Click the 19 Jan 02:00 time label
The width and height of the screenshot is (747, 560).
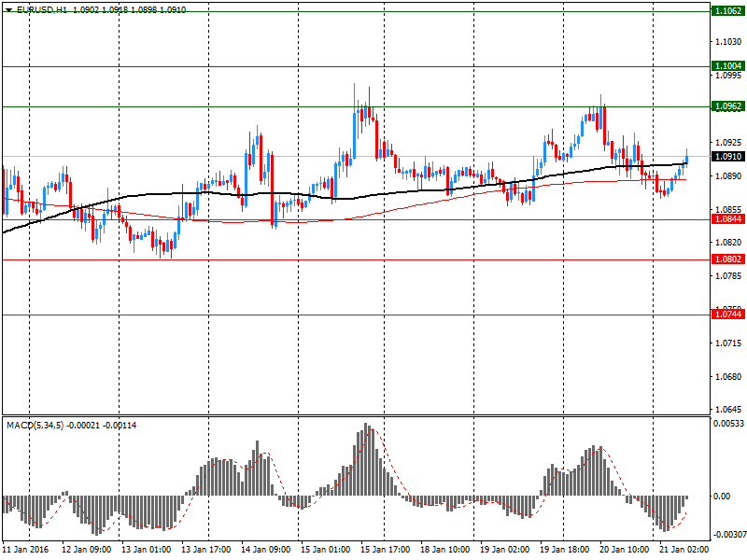point(504,549)
